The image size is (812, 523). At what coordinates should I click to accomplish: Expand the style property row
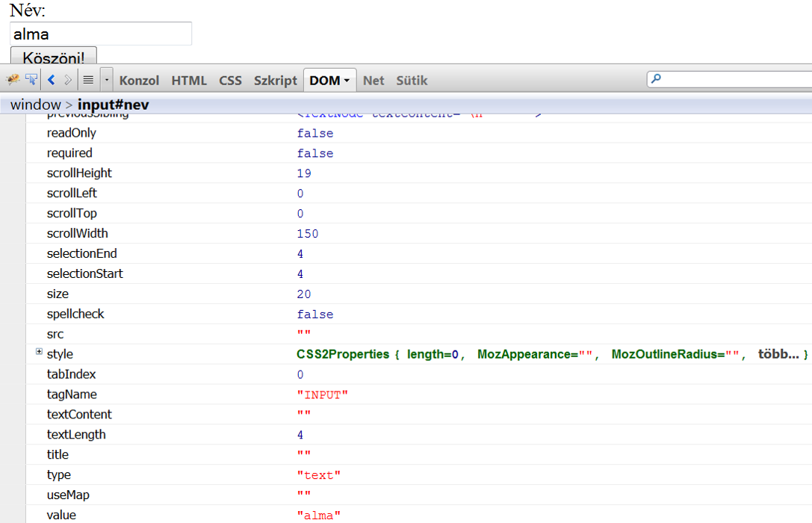point(40,352)
